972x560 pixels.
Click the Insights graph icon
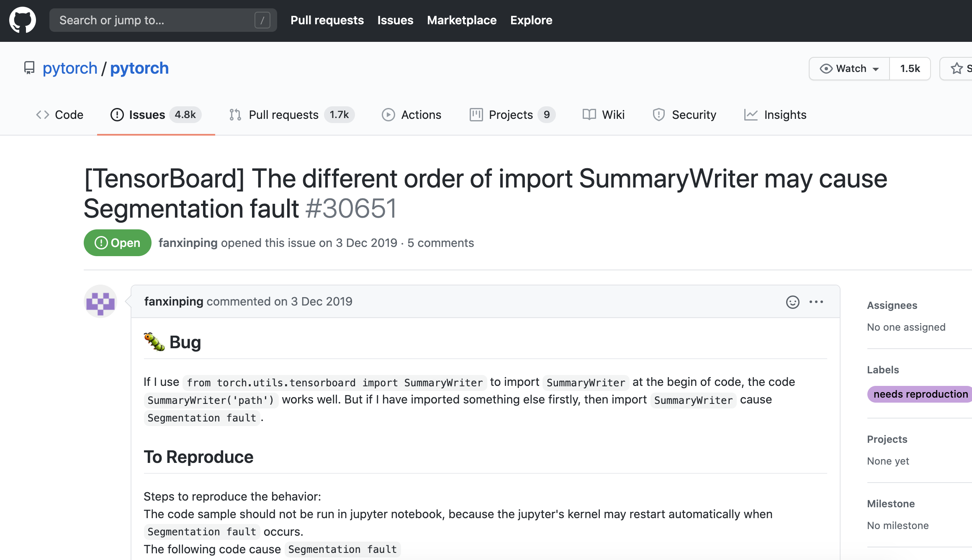click(751, 115)
